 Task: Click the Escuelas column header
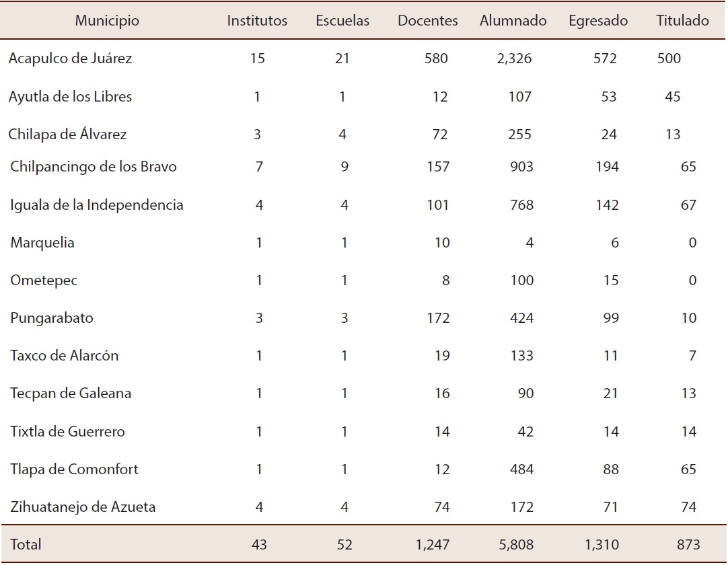(x=341, y=21)
